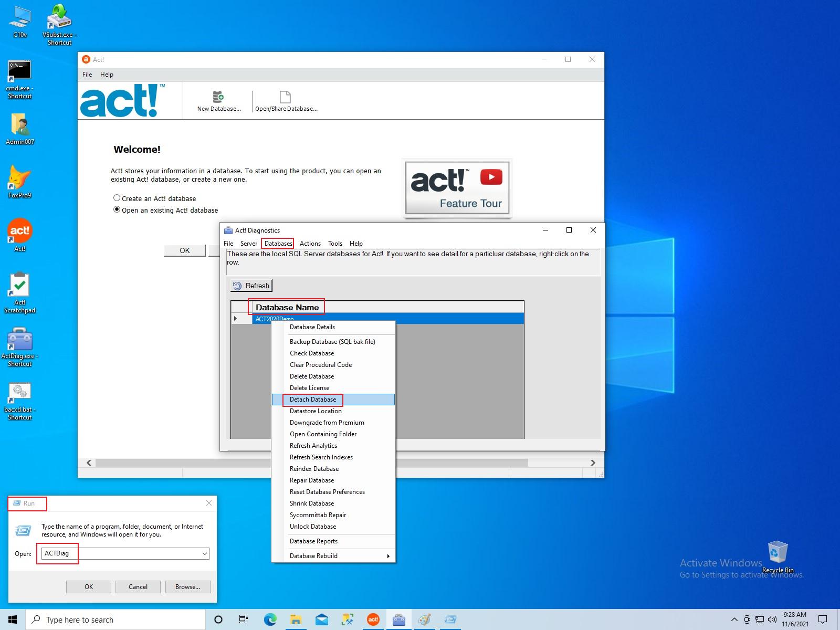
Task: Open the Mail app on the taskbar
Action: [x=321, y=619]
